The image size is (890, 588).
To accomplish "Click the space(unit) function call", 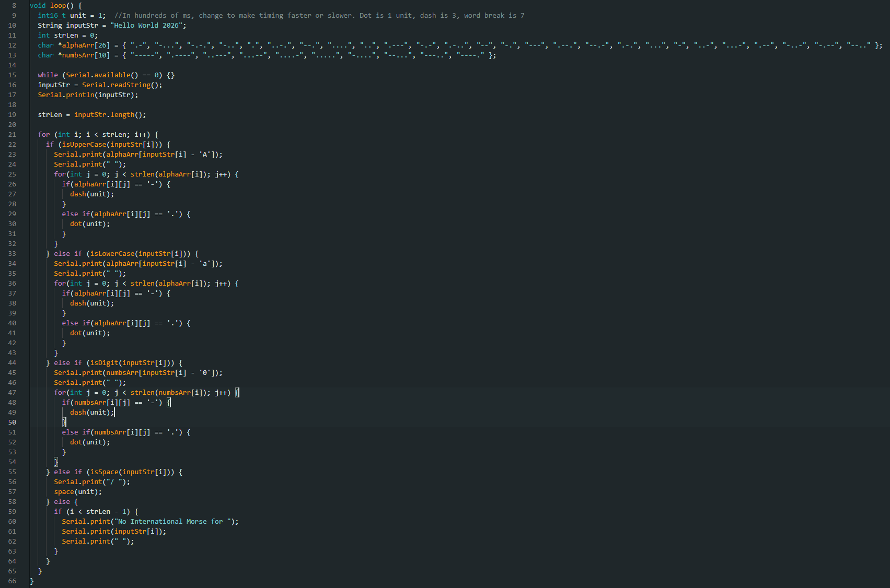I will tap(78, 492).
